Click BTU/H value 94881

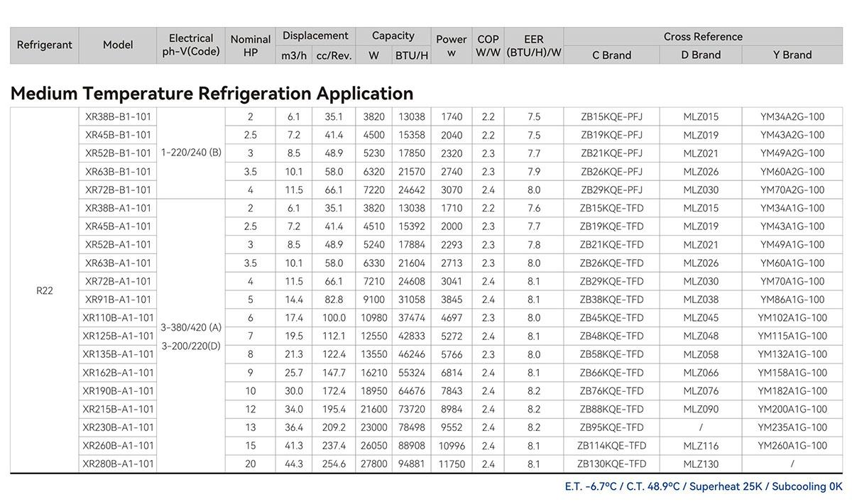[412, 464]
